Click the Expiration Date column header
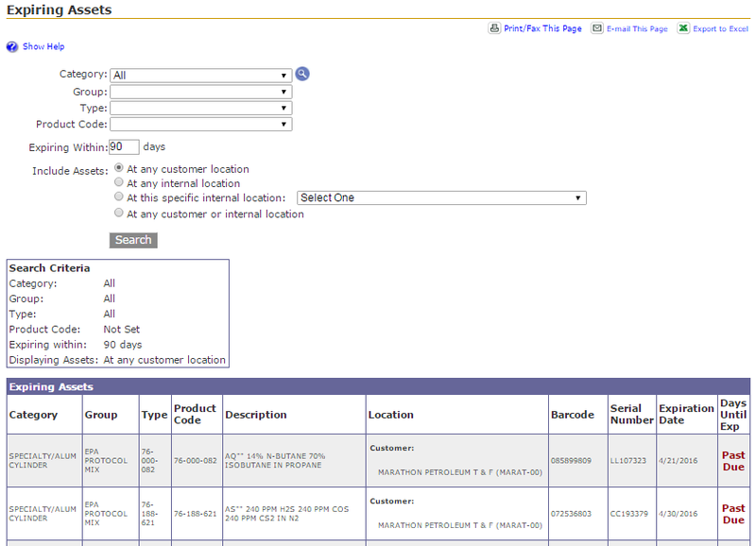Screen dimensions: 756x546 pos(687,415)
